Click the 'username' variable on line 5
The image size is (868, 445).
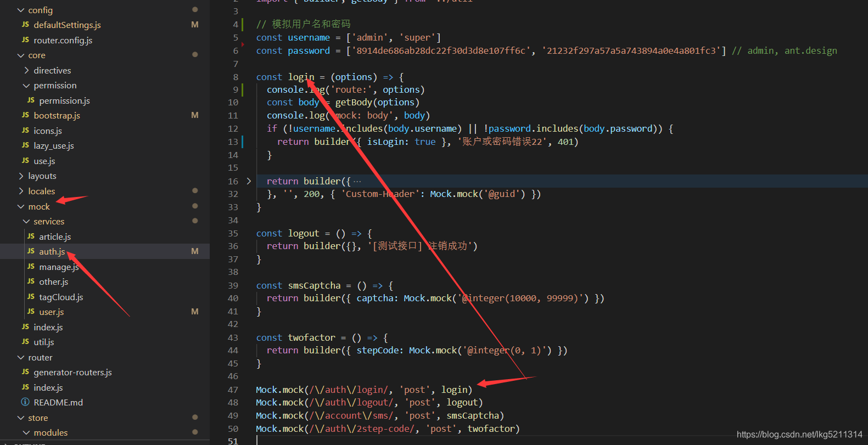pos(309,37)
